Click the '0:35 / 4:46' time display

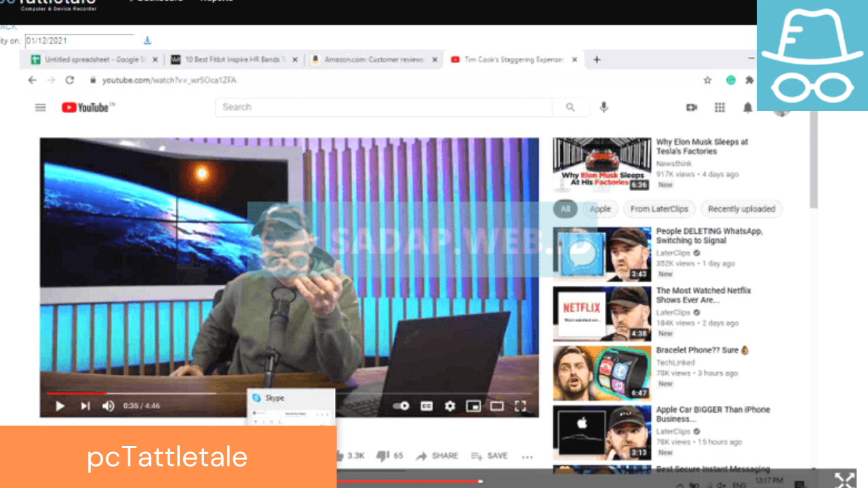[142, 406]
